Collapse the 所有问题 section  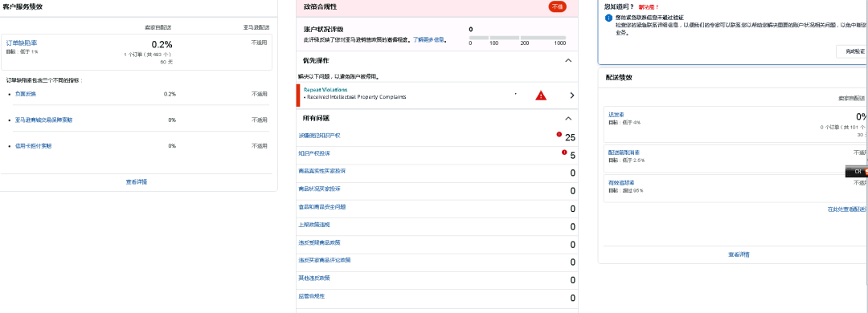pyautogui.click(x=568, y=118)
